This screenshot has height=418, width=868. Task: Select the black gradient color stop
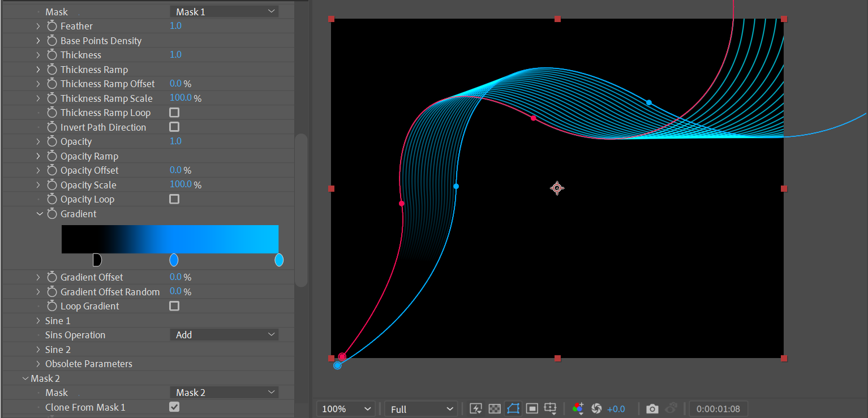tap(97, 260)
